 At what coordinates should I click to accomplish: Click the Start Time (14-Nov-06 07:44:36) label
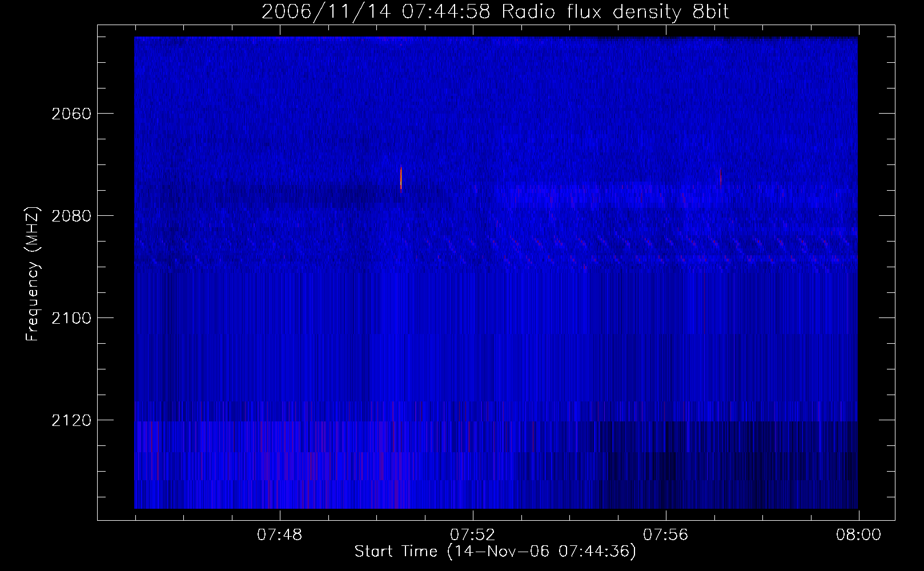(495, 552)
